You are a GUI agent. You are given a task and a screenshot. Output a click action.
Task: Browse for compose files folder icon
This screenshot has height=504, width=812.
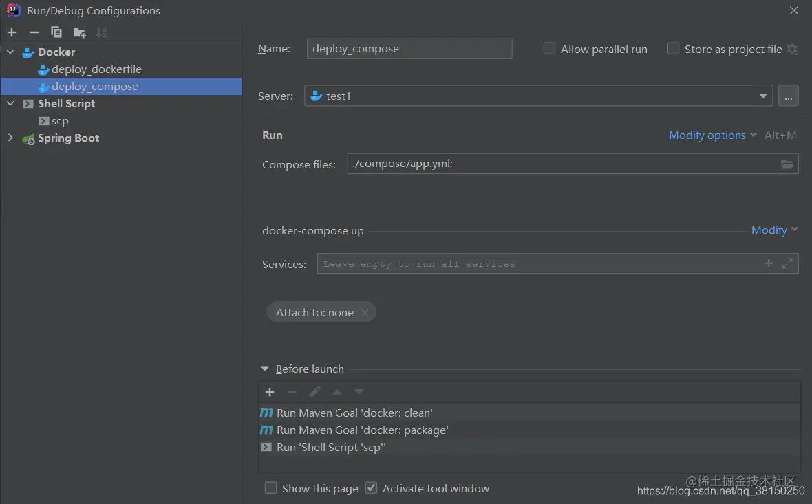[x=787, y=164]
